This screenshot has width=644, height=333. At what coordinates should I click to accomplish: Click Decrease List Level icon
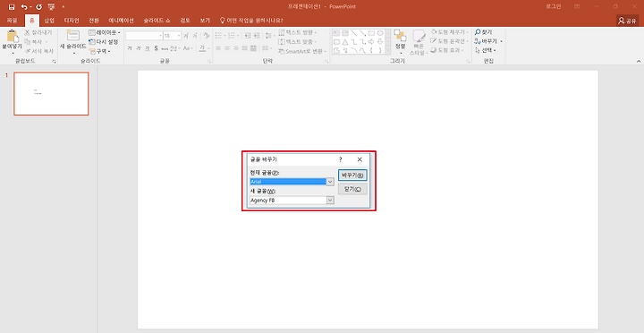[248, 35]
